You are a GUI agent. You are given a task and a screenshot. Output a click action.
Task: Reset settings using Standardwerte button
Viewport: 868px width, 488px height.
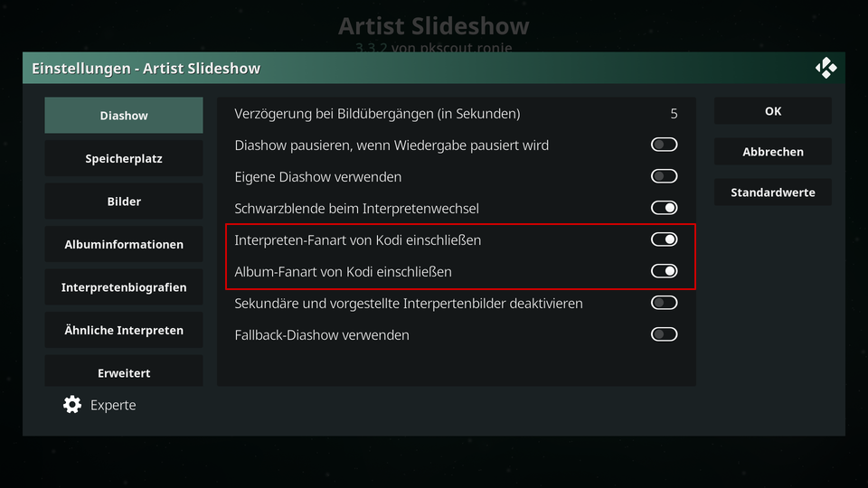773,192
